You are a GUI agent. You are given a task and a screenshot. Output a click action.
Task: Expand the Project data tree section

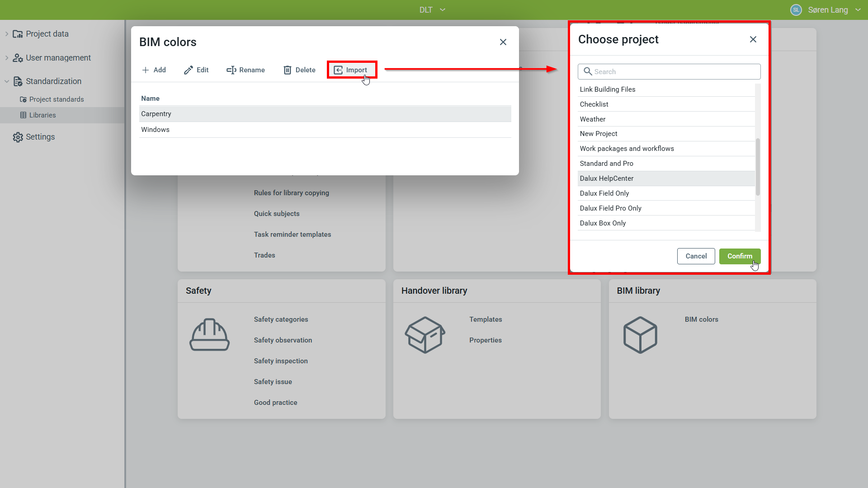coord(7,34)
